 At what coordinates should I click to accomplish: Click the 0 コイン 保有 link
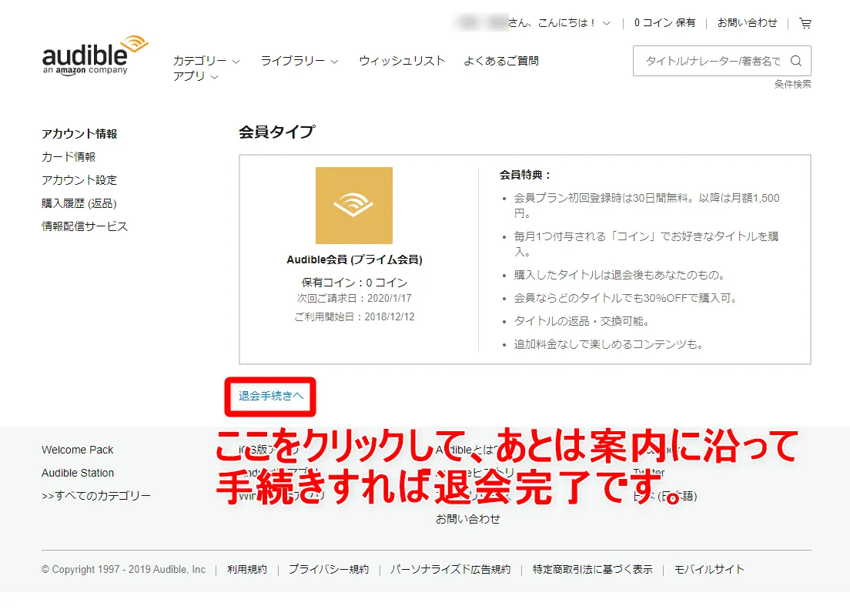tap(664, 23)
